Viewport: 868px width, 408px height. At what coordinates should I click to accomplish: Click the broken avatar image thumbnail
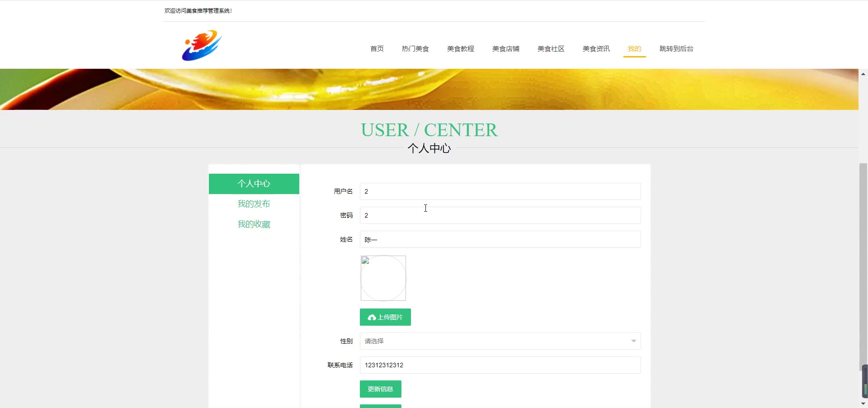click(383, 278)
